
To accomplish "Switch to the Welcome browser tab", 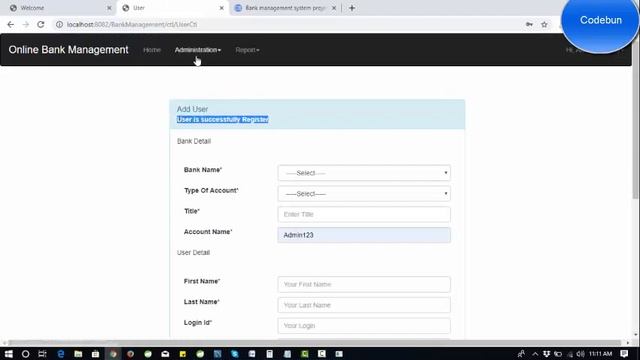I will (x=59, y=8).
